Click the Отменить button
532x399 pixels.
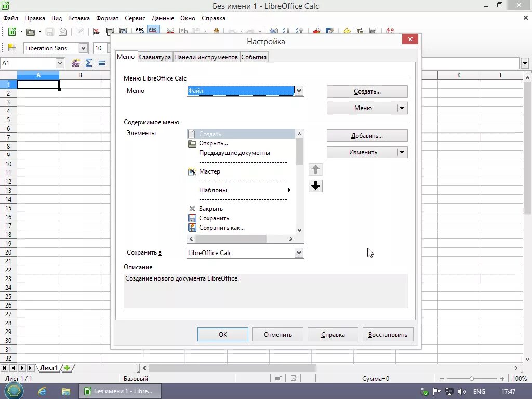(x=278, y=334)
